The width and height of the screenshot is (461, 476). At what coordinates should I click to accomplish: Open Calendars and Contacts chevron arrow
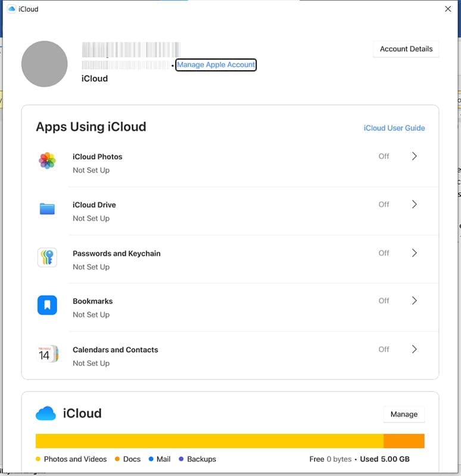pyautogui.click(x=415, y=349)
